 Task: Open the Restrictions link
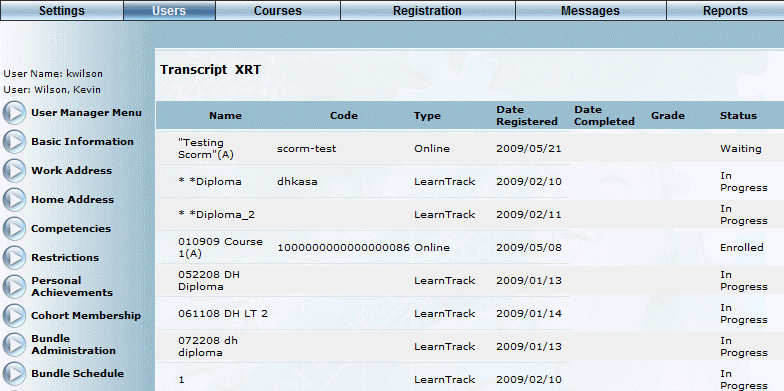65,258
